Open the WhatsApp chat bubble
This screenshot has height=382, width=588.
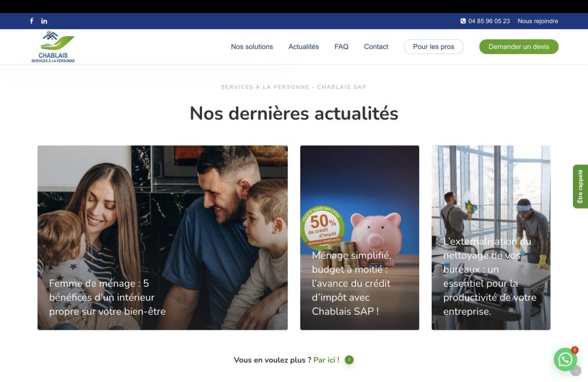tap(565, 360)
